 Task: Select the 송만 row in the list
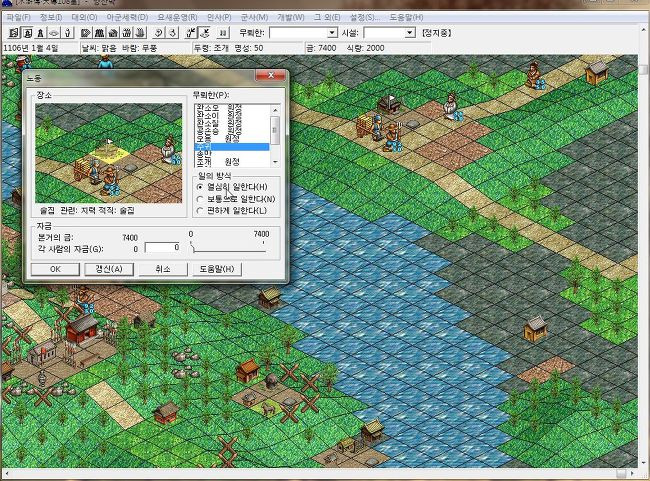click(232, 154)
